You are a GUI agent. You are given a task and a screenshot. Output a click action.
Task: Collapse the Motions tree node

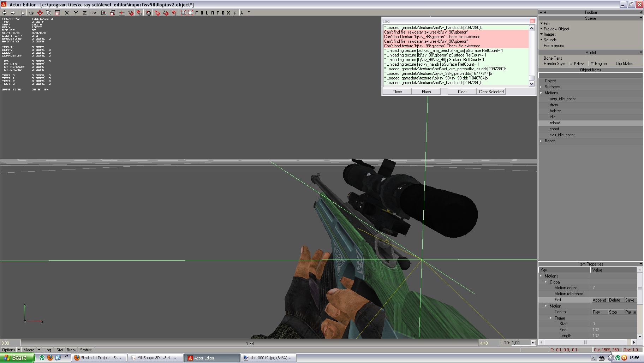541,93
